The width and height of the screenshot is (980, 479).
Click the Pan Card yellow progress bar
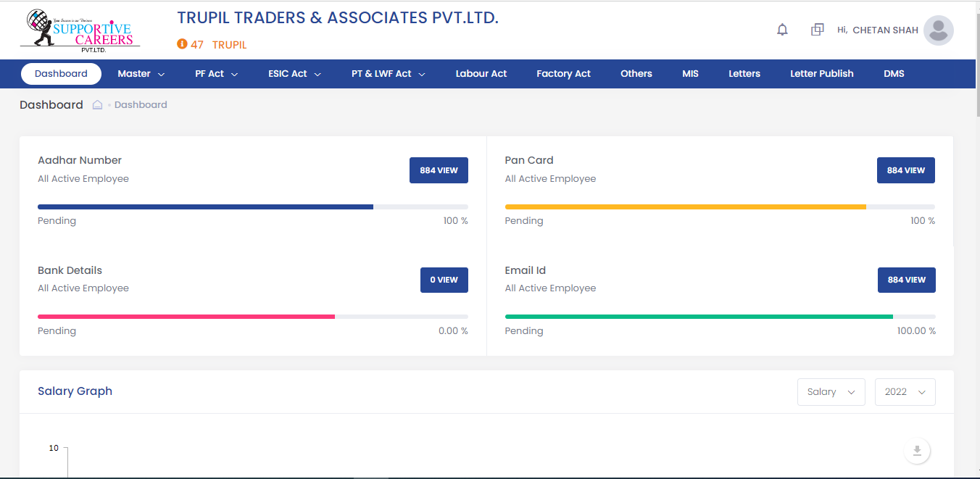click(686, 207)
